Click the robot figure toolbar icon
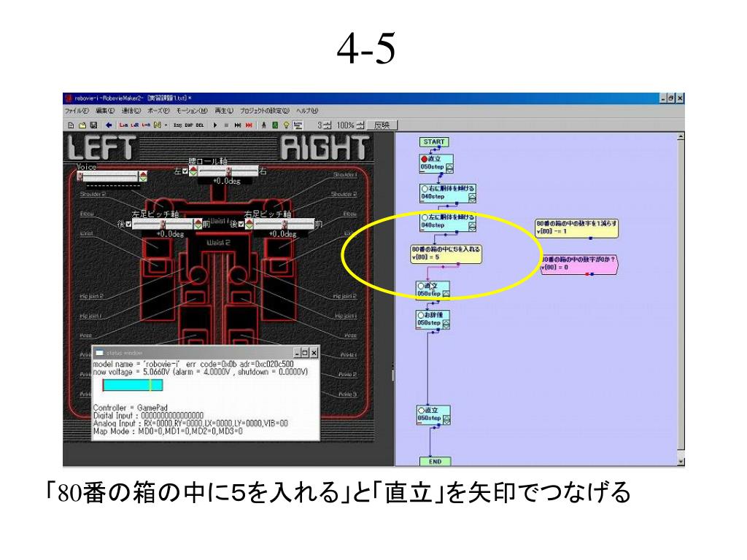Viewport: 747px width, 560px height. (x=263, y=125)
